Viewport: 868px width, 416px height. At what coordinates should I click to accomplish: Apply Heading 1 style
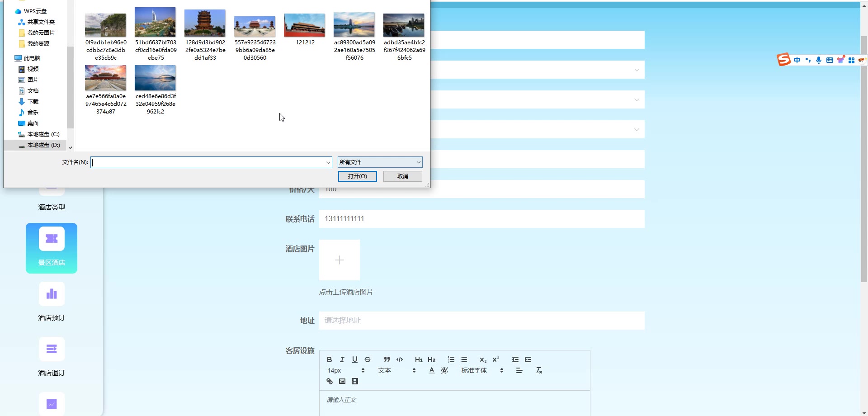[x=419, y=359]
